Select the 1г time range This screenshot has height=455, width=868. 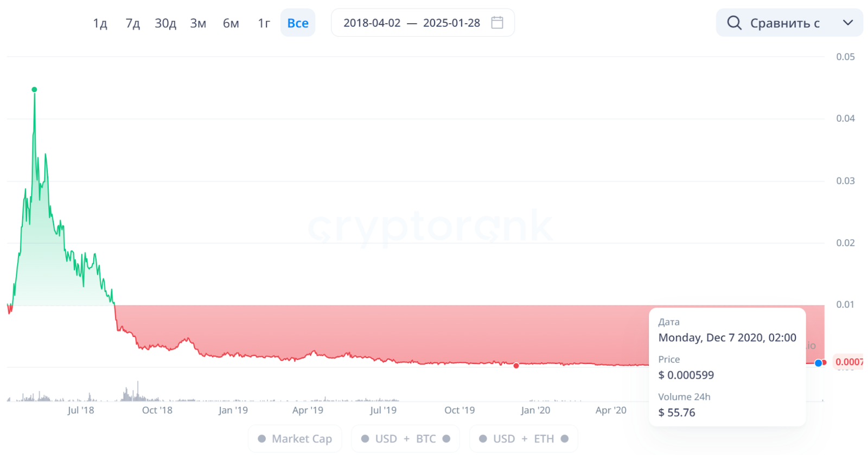(x=264, y=23)
